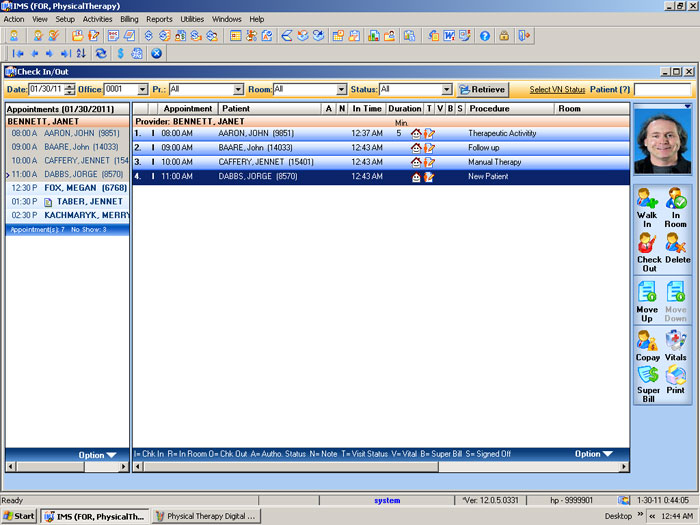
Task: Open the Activities menu
Action: coord(97,19)
